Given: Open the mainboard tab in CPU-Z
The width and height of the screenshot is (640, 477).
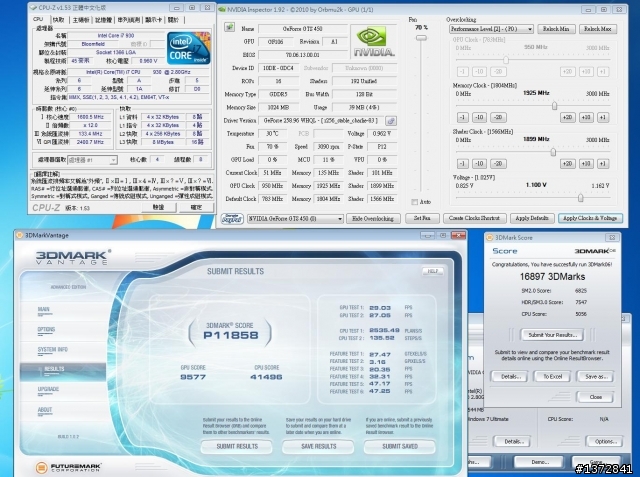Looking at the screenshot, I should 81,20.
